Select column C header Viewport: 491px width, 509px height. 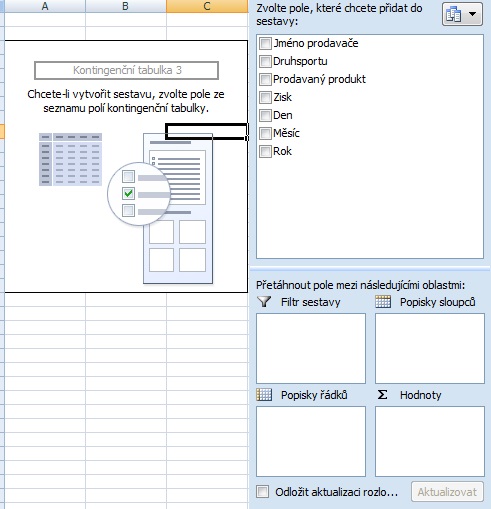coord(207,6)
